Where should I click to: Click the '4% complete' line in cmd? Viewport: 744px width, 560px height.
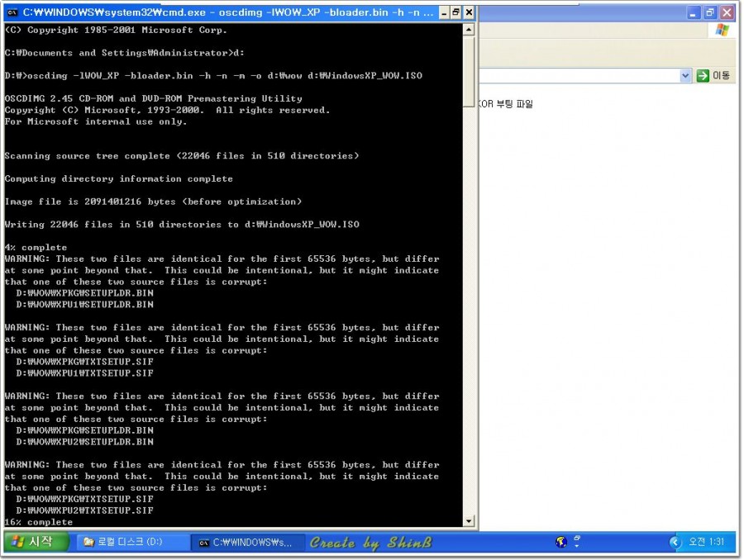pos(36,248)
